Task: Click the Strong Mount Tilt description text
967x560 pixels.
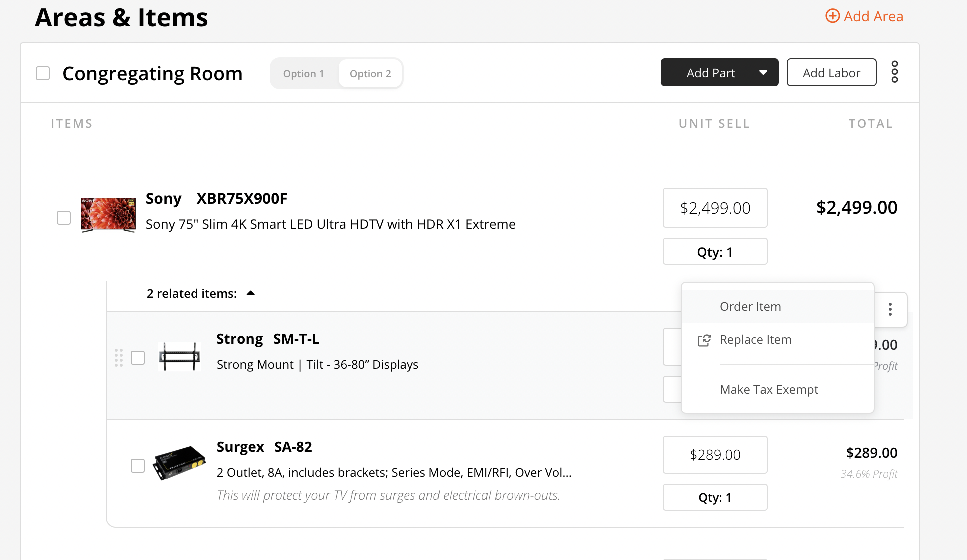Action: pyautogui.click(x=317, y=365)
